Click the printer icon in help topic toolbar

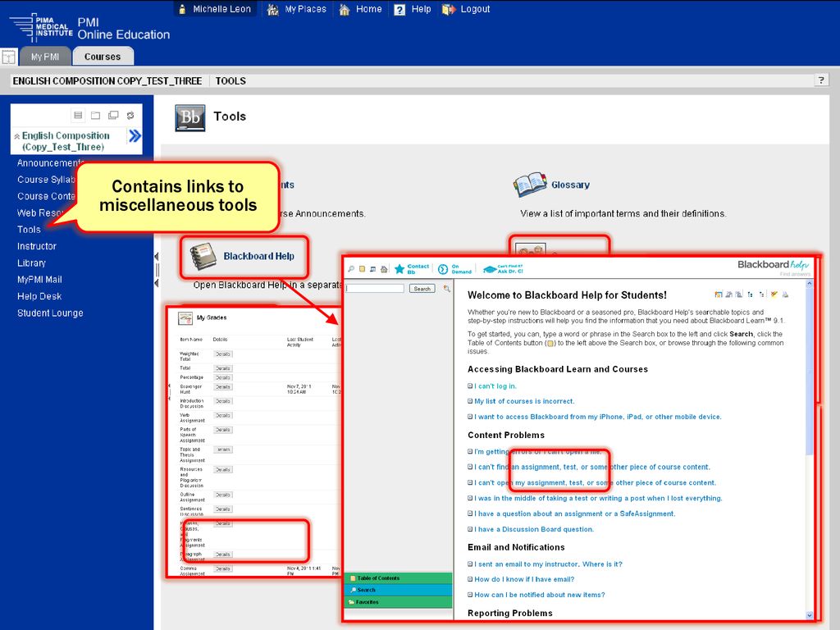coord(785,294)
